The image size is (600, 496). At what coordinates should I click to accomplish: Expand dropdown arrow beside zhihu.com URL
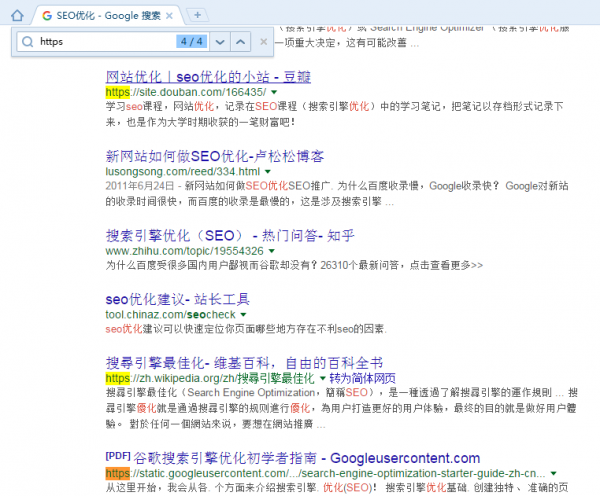click(272, 251)
